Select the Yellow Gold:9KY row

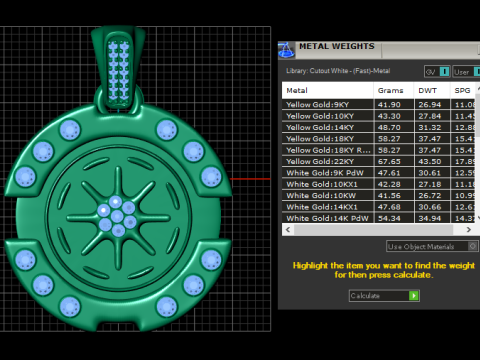378,105
